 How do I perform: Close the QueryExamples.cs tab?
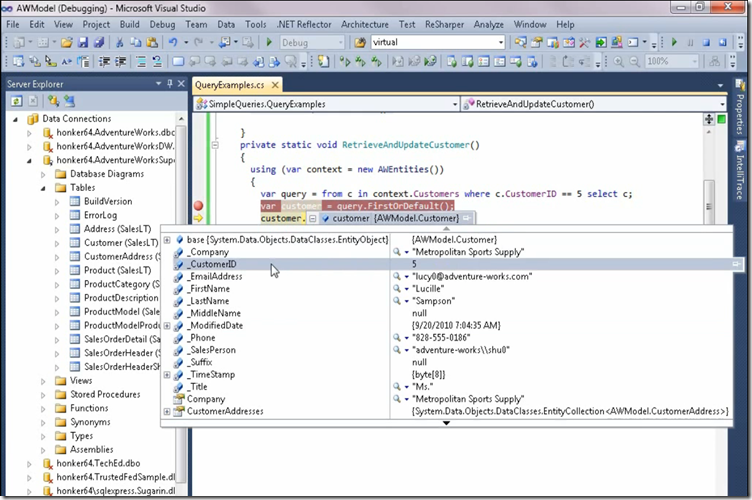275,85
